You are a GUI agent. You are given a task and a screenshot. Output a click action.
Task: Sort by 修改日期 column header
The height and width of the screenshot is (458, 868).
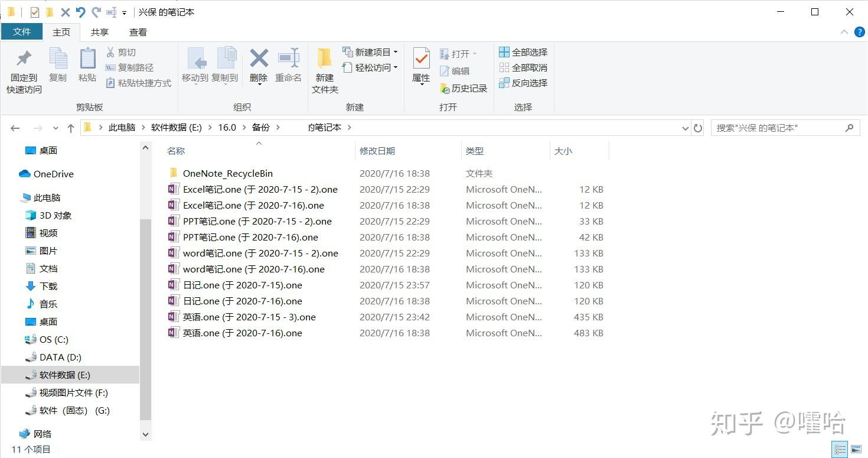(377, 151)
